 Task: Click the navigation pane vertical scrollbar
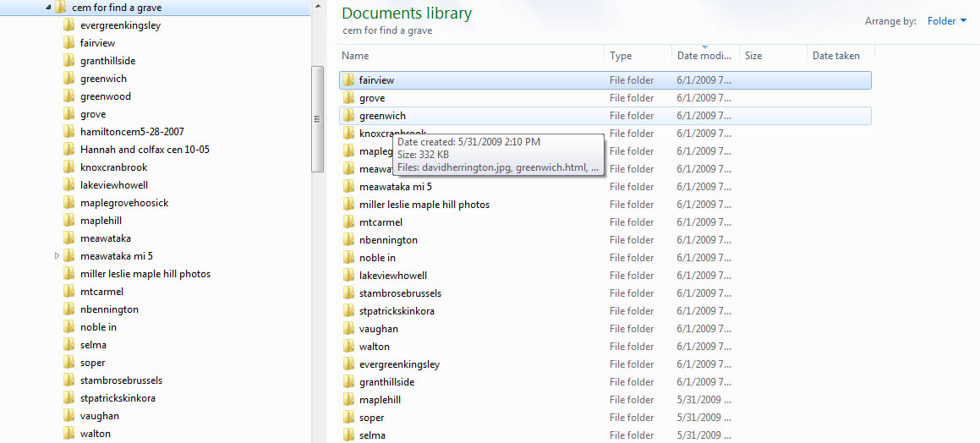point(318,118)
